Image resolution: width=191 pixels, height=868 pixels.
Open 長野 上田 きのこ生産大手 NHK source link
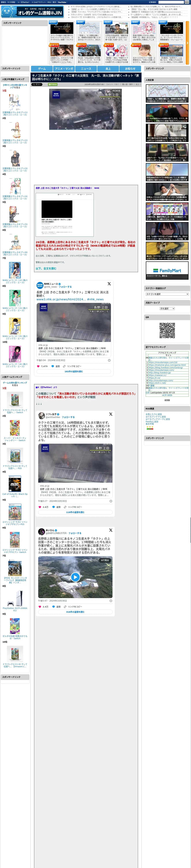click(x=68, y=188)
